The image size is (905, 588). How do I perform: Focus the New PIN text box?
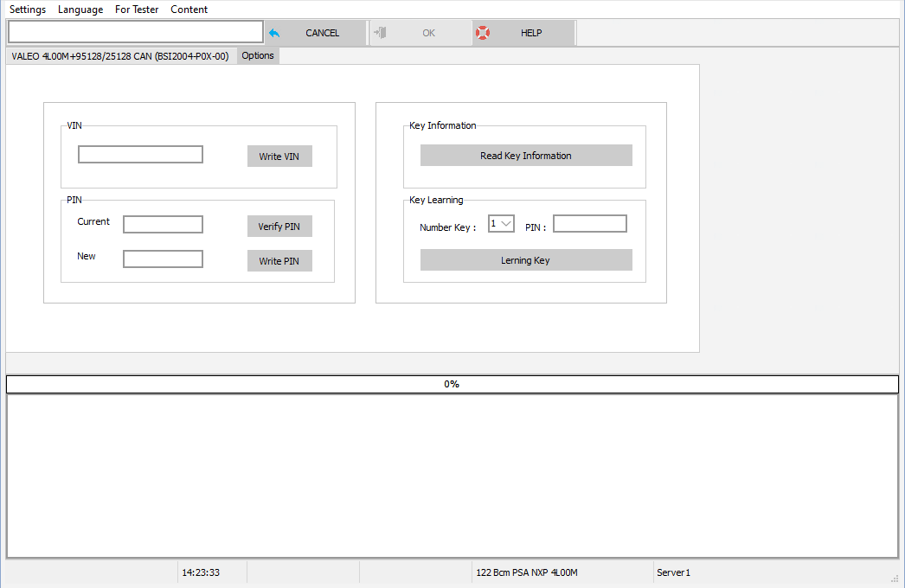(x=163, y=259)
